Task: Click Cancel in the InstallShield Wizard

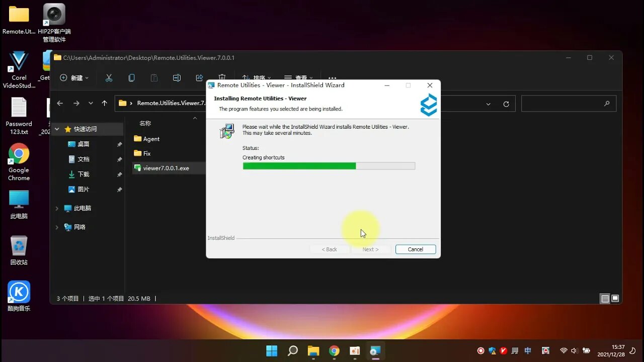Action: (x=416, y=249)
